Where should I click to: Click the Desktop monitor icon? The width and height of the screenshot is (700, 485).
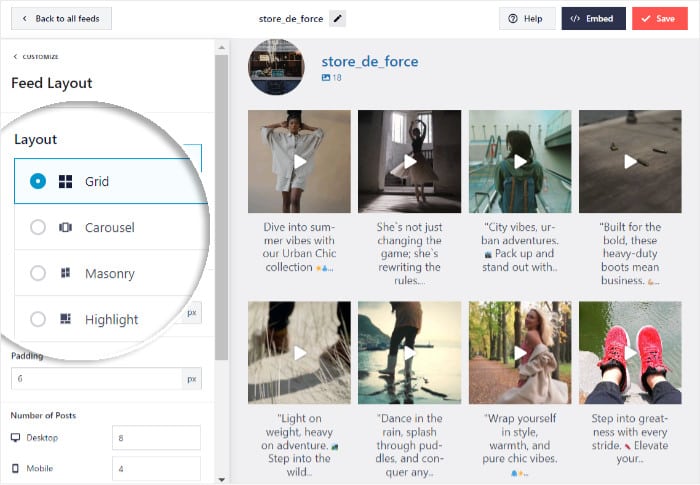coord(16,438)
